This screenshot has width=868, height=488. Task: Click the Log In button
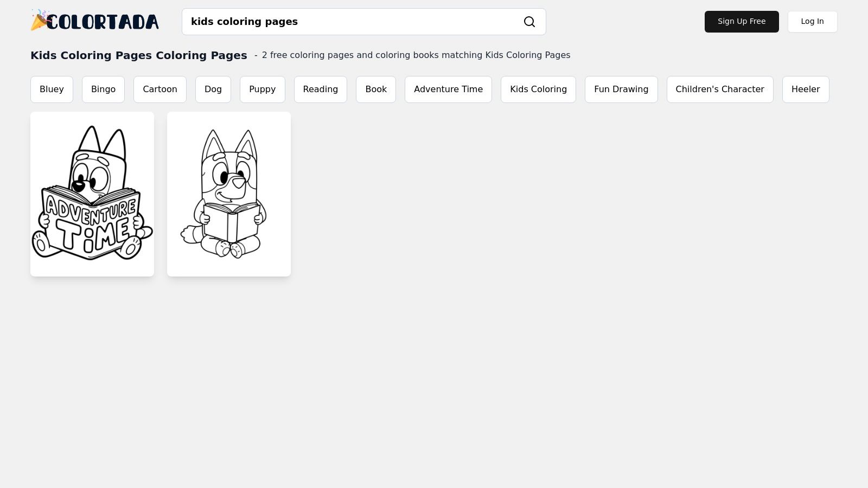coord(812,21)
